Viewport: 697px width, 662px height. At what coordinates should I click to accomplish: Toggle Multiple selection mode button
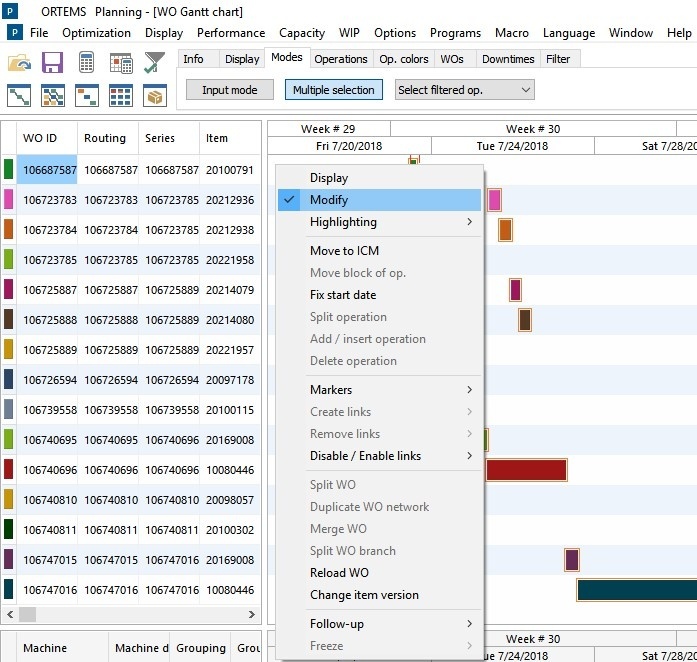point(333,90)
